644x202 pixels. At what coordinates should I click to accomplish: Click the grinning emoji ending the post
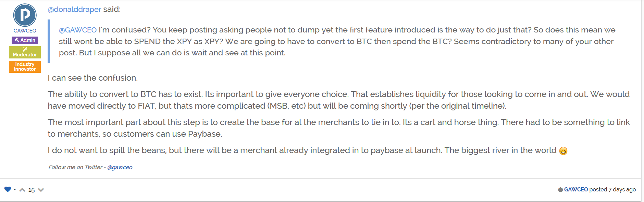point(563,151)
